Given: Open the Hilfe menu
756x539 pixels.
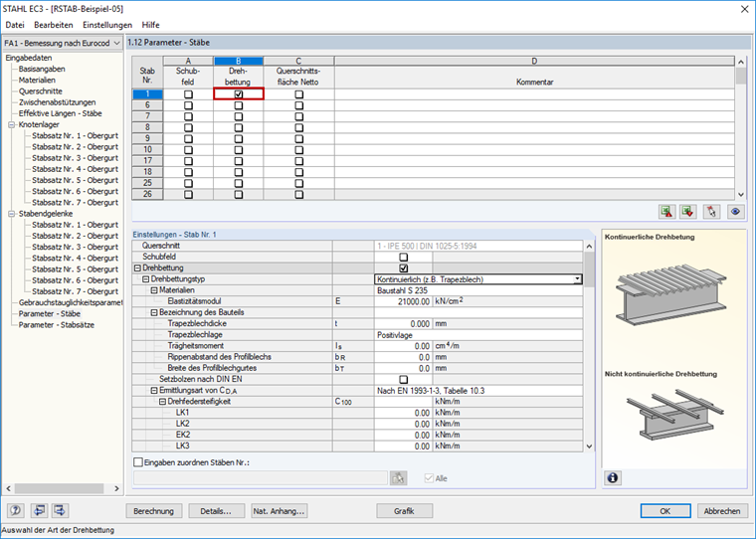Looking at the screenshot, I should pos(151,25).
